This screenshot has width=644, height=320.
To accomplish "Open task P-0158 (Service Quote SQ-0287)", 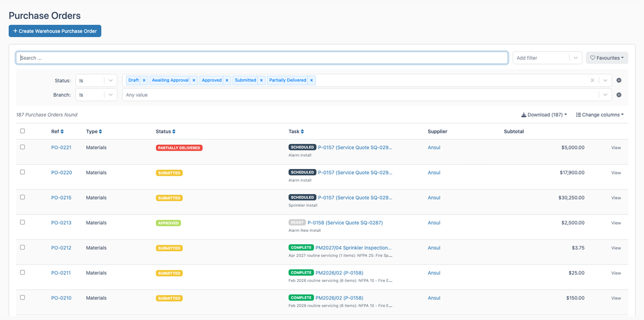I will tap(345, 223).
